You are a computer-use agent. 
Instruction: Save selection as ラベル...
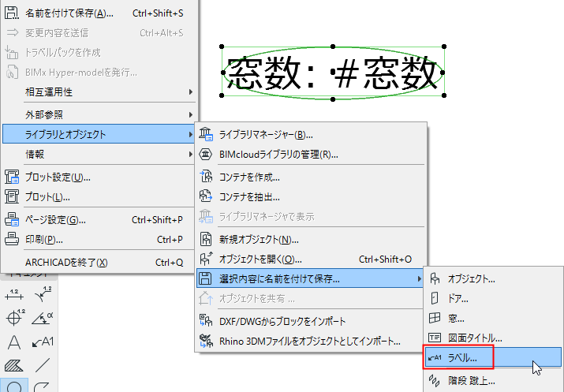tap(494, 358)
